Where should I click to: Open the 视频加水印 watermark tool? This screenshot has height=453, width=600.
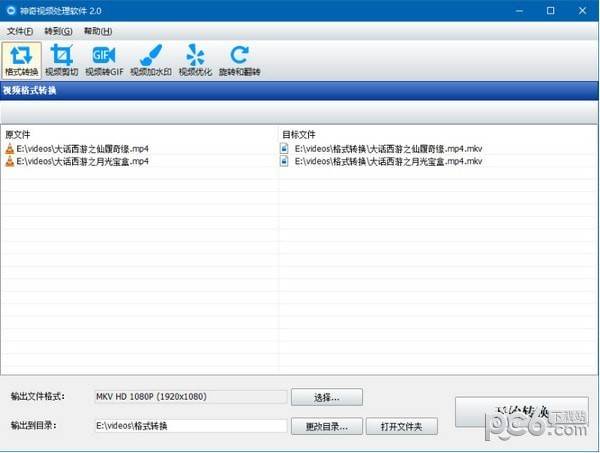pyautogui.click(x=149, y=60)
